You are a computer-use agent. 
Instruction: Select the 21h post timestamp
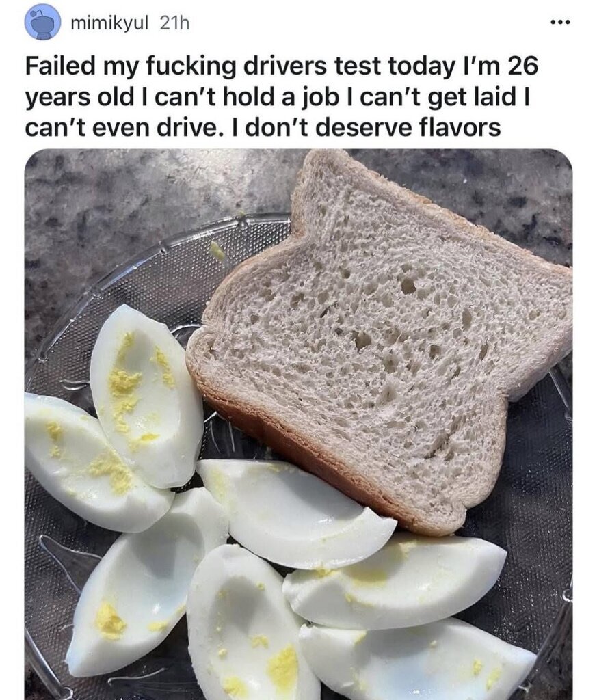[x=174, y=23]
